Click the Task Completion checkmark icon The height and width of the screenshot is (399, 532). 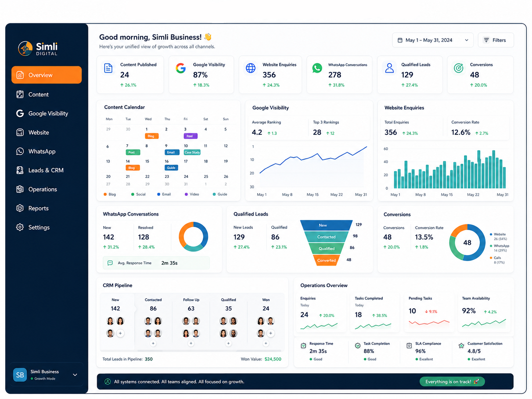[357, 346]
